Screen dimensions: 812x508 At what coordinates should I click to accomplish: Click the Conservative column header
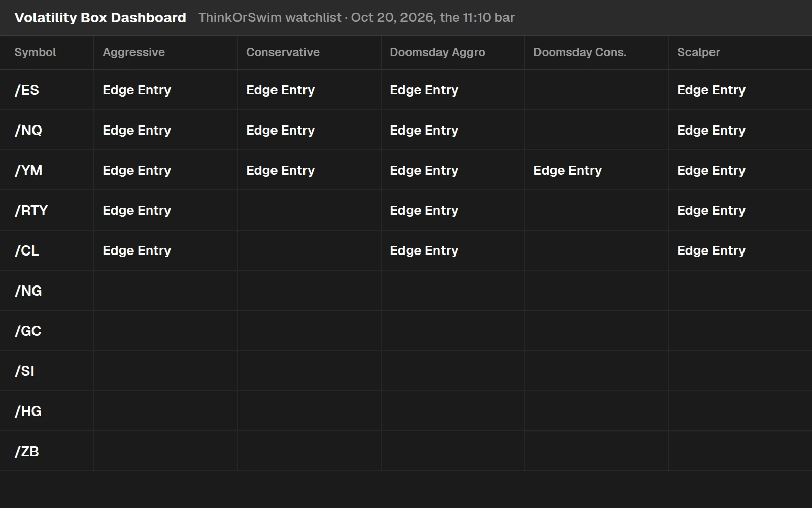coord(309,52)
